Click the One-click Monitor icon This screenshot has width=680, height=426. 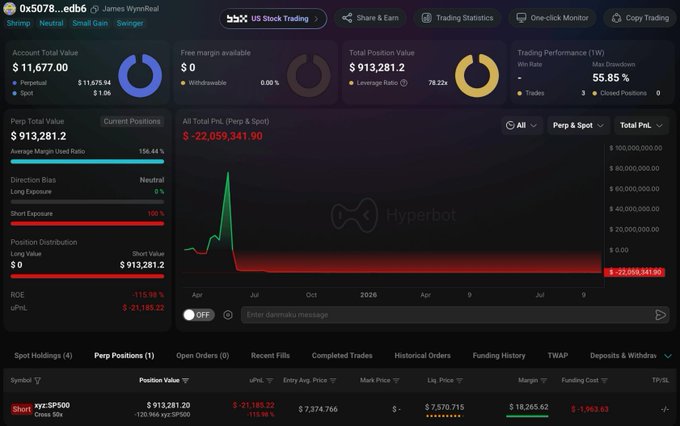(x=521, y=18)
